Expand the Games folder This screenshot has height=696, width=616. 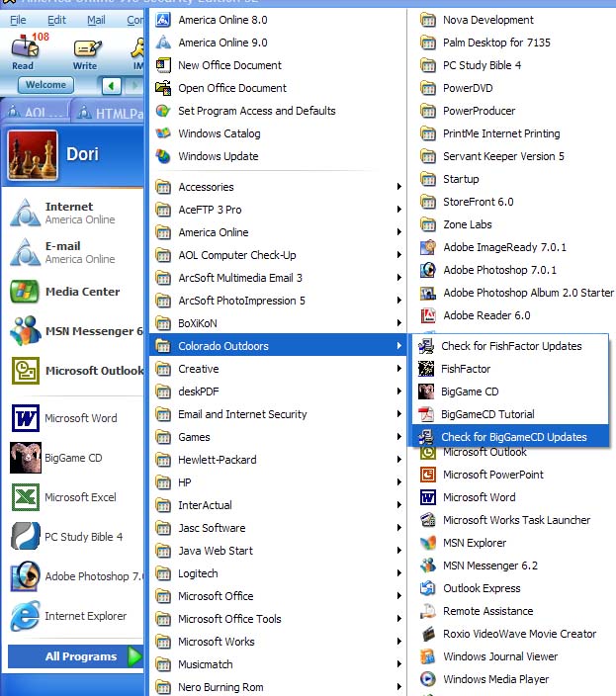point(278,437)
